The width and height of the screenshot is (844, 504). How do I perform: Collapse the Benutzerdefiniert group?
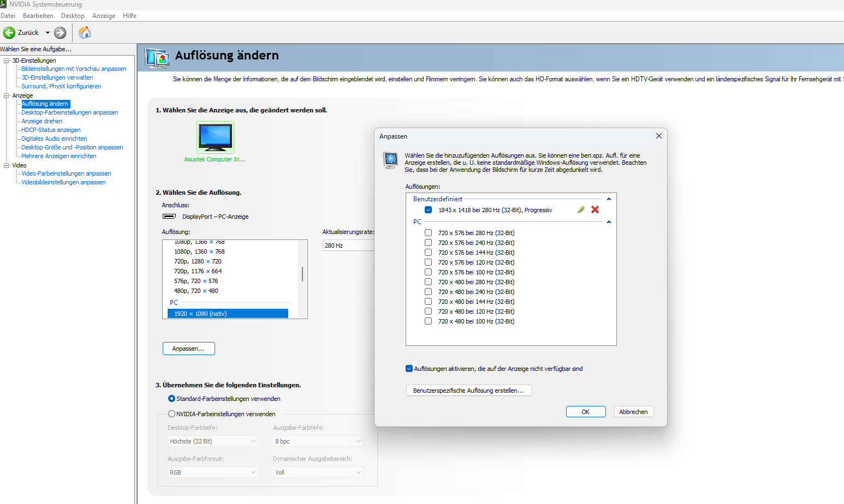click(609, 199)
